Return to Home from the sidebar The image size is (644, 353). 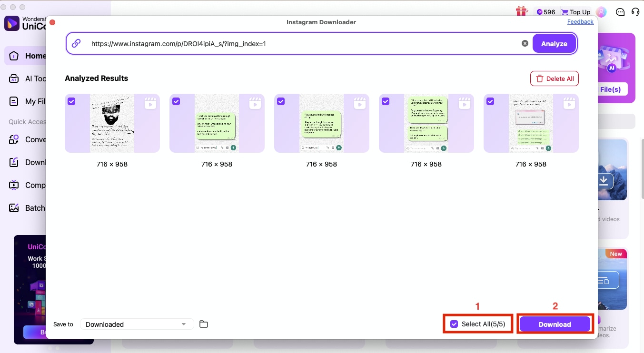[29, 56]
